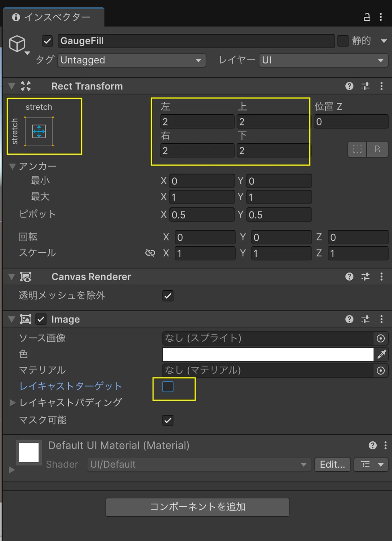Open the static flags dropdown arrow

pos(384,41)
